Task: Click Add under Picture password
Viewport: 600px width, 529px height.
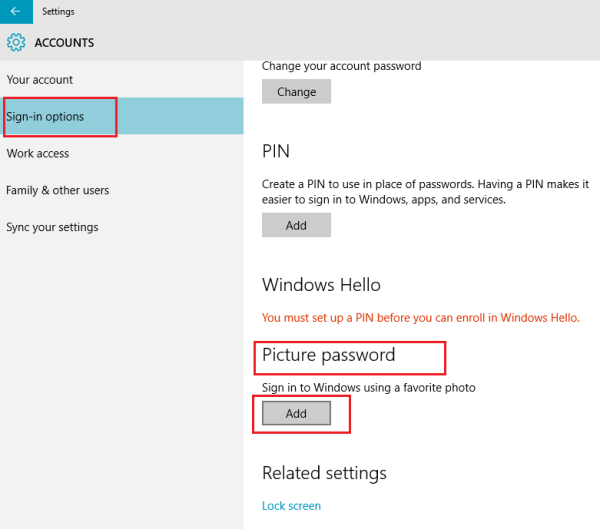Action: coord(296,413)
